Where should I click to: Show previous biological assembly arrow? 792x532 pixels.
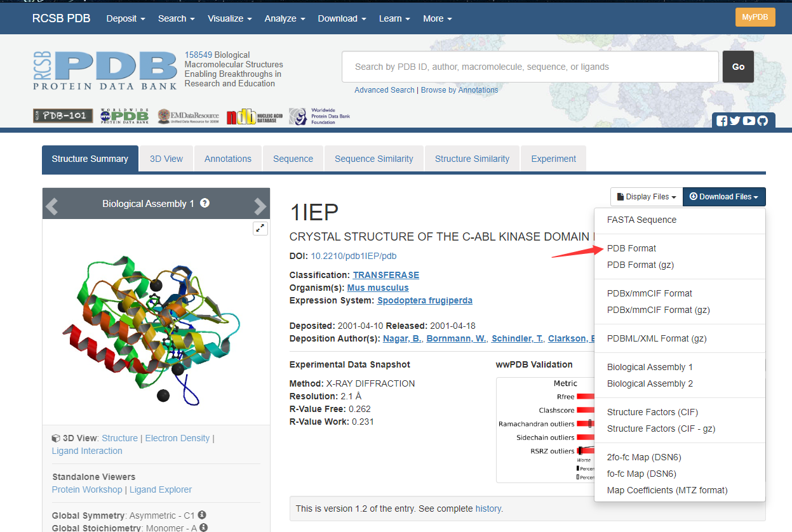tap(52, 205)
